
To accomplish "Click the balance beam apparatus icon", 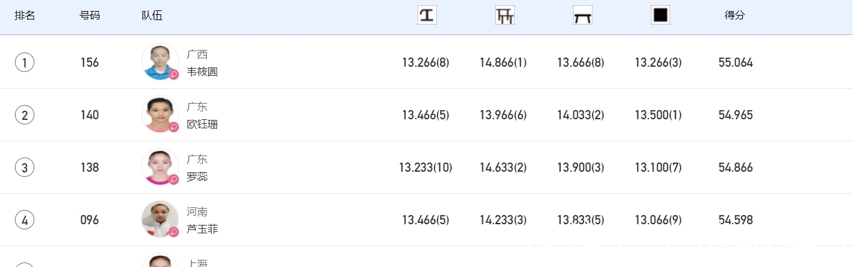I will [582, 15].
